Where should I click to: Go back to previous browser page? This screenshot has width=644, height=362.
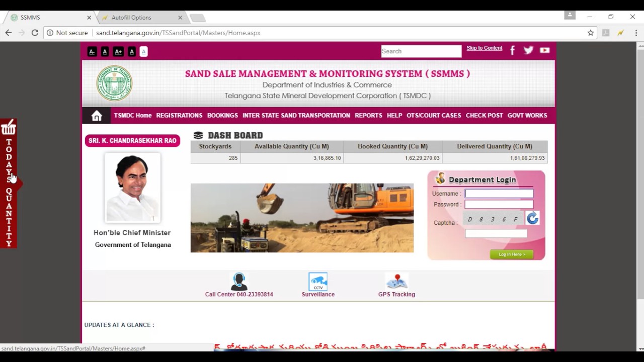(x=9, y=33)
